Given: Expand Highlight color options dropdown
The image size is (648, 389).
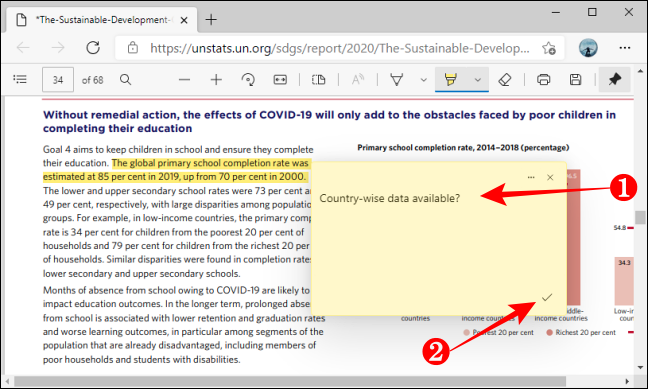Looking at the screenshot, I should tap(478, 80).
